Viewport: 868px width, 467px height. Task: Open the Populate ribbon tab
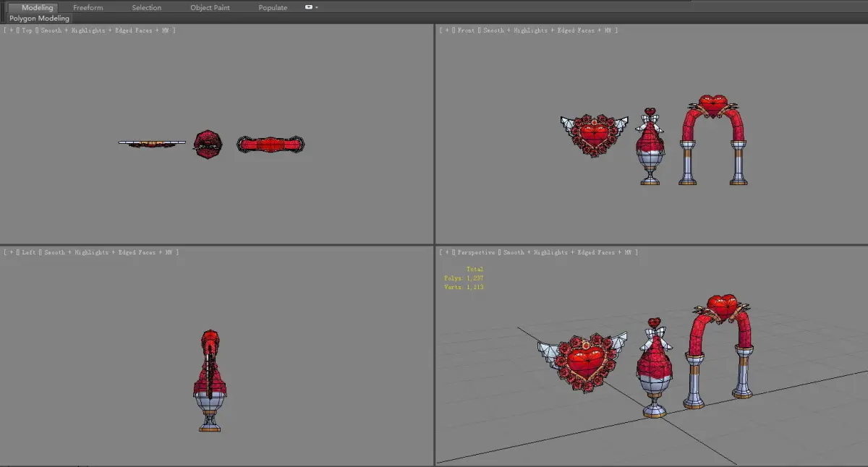point(273,7)
